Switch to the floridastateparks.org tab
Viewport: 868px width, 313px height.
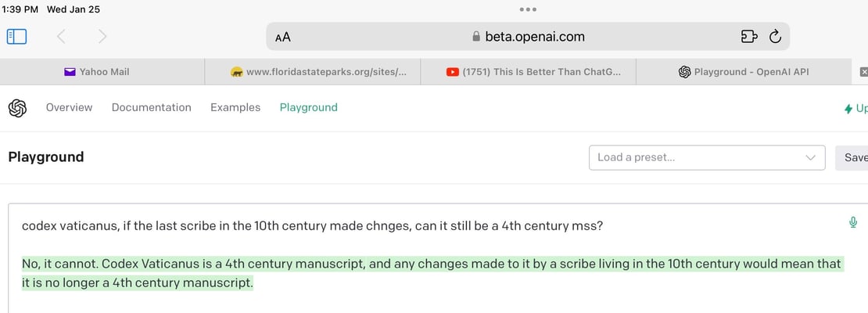318,71
